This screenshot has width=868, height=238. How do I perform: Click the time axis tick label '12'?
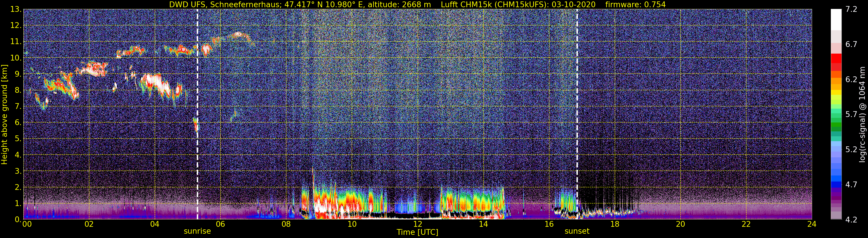417,224
